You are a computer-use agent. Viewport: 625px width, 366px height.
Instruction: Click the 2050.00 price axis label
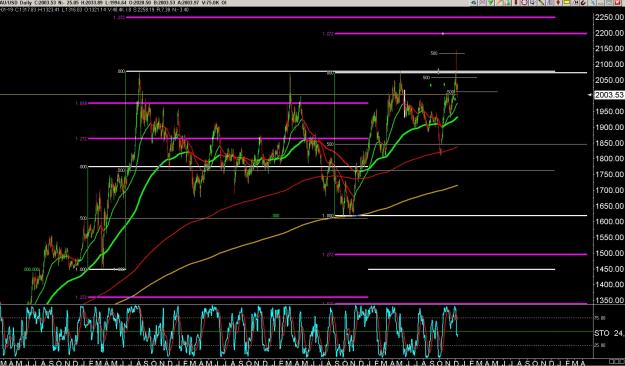pos(609,80)
